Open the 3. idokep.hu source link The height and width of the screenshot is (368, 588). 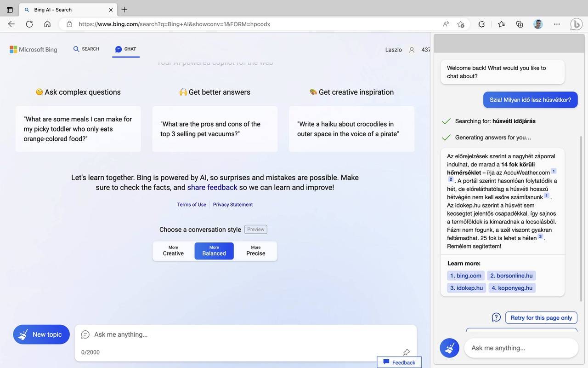coord(467,288)
